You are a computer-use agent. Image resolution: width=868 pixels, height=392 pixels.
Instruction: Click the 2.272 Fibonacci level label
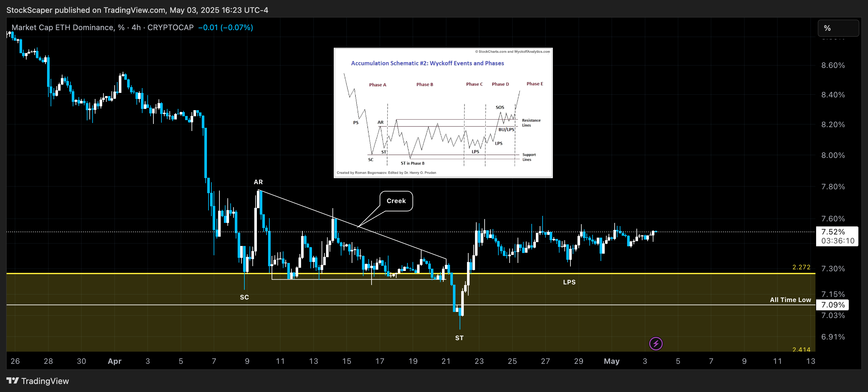point(801,267)
